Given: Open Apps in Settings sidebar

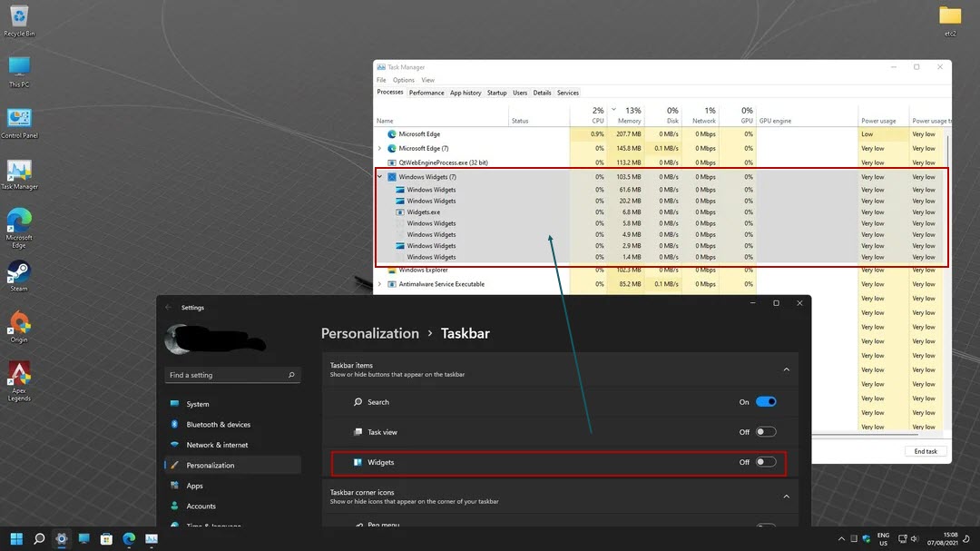Looking at the screenshot, I should coord(232,486).
